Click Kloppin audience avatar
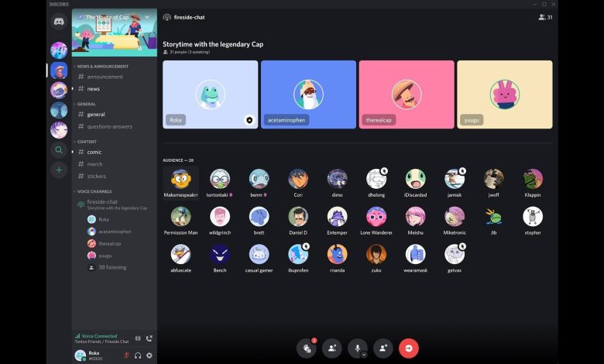 point(533,179)
